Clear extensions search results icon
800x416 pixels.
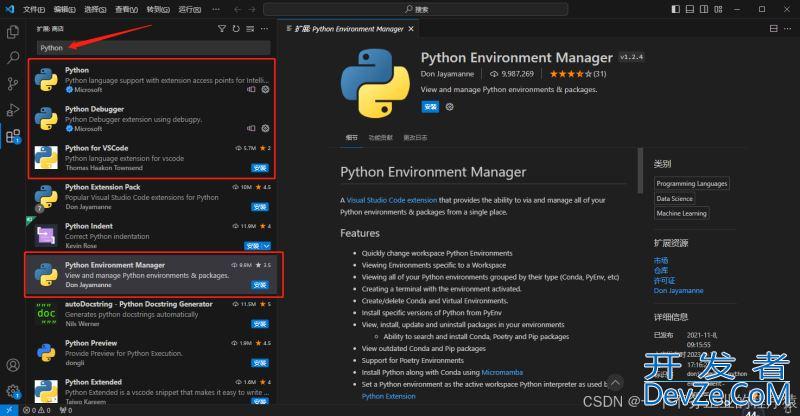tap(250, 29)
